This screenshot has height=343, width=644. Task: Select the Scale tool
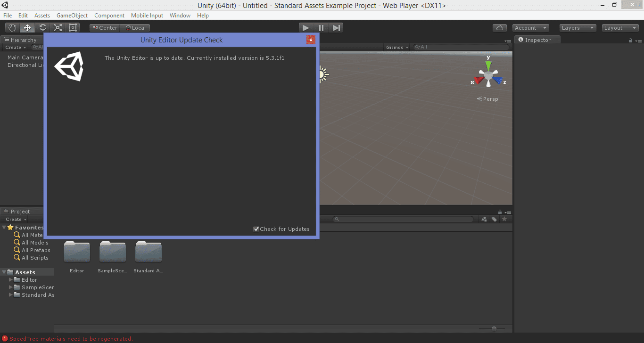(58, 28)
